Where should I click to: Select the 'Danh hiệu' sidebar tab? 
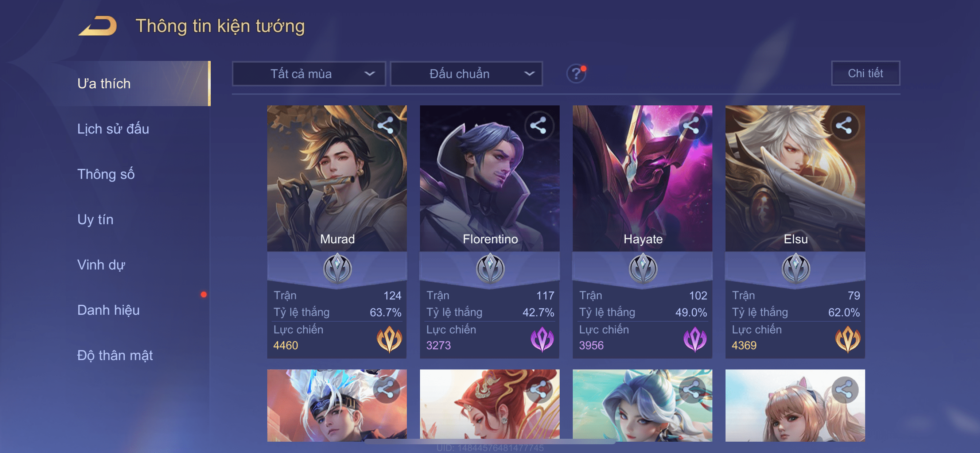click(108, 310)
